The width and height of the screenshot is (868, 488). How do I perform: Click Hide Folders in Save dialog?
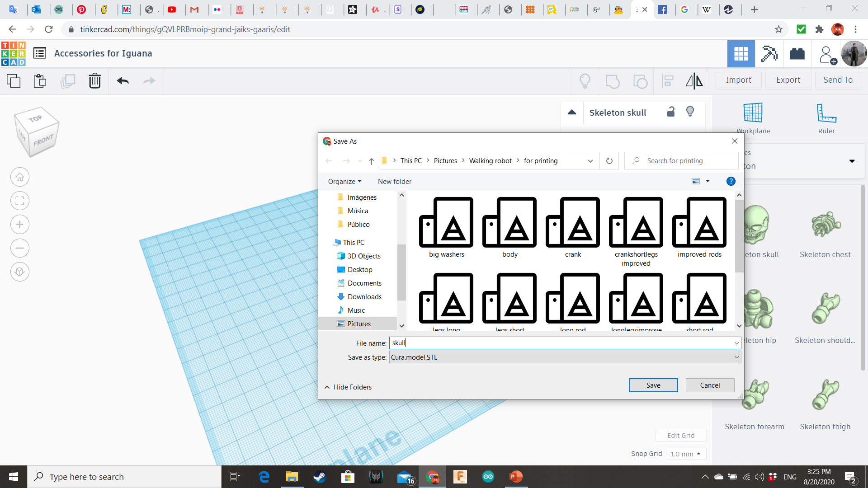[x=348, y=387]
